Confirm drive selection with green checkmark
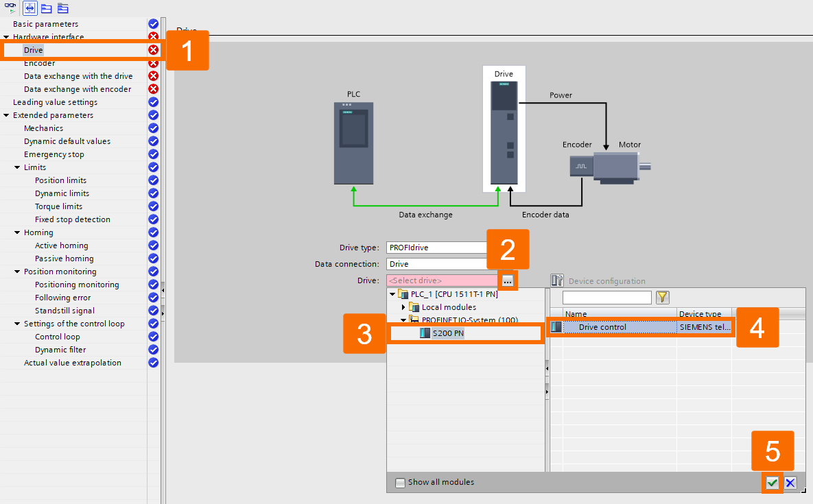Image resolution: width=813 pixels, height=504 pixels. click(772, 483)
